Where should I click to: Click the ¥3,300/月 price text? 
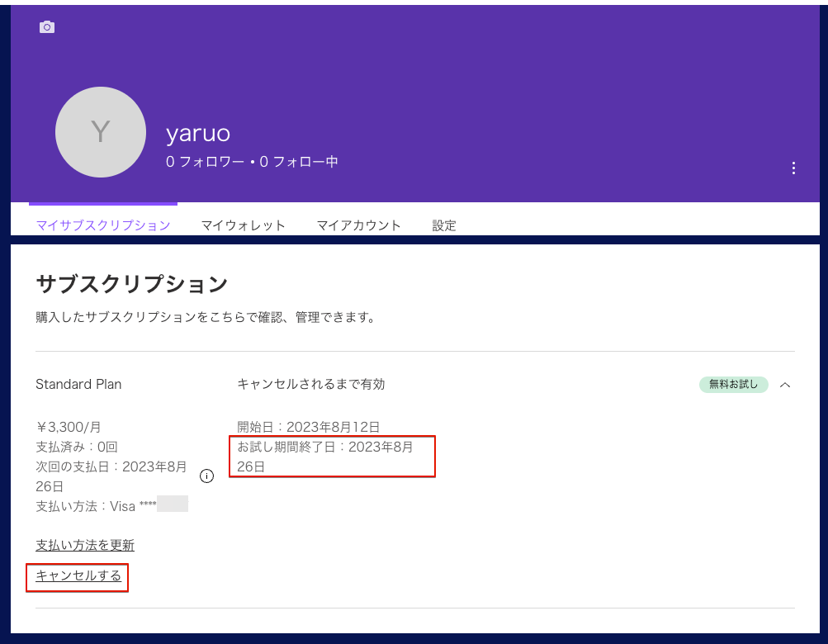[69, 427]
